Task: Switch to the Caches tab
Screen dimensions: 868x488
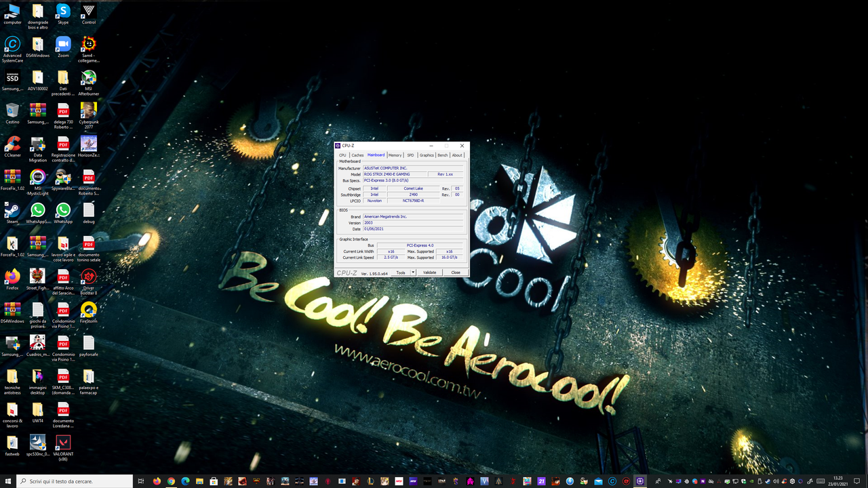Action: tap(357, 155)
